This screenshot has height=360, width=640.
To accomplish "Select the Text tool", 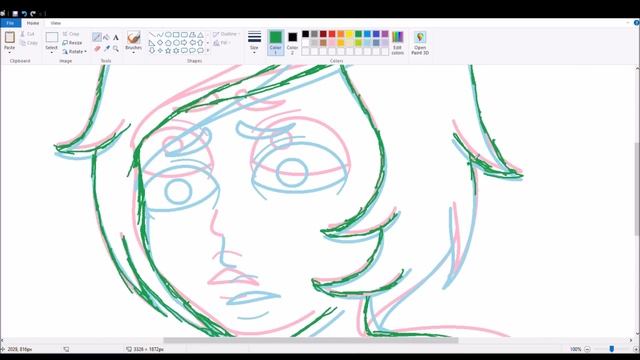I will 116,38.
